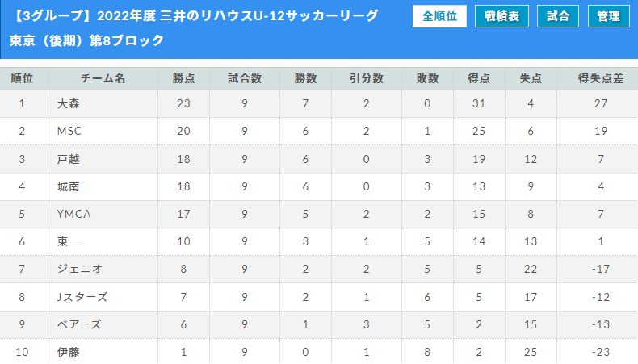
Task: Open the 試合 tab
Action: (x=558, y=16)
